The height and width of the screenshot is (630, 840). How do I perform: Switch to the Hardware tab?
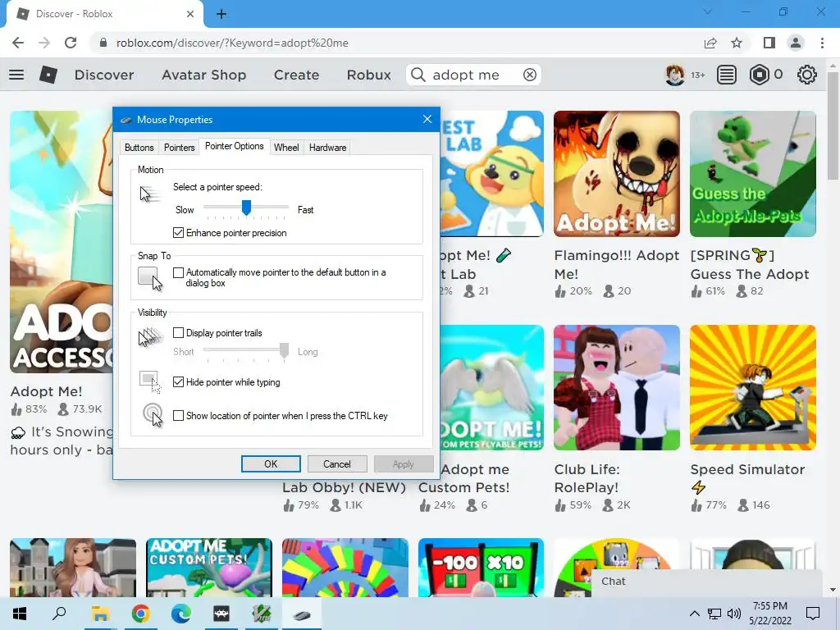tap(327, 148)
